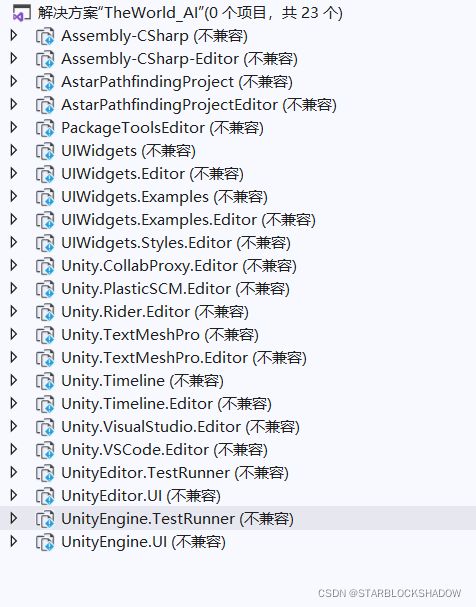Click the Unity.TextMeshPro project icon
This screenshot has width=476, height=607.
pos(45,335)
